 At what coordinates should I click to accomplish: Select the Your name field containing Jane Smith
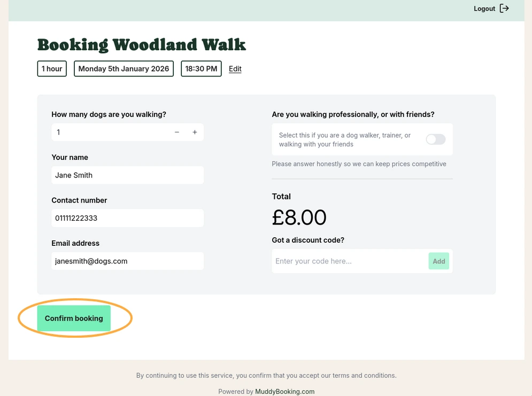[x=127, y=175]
